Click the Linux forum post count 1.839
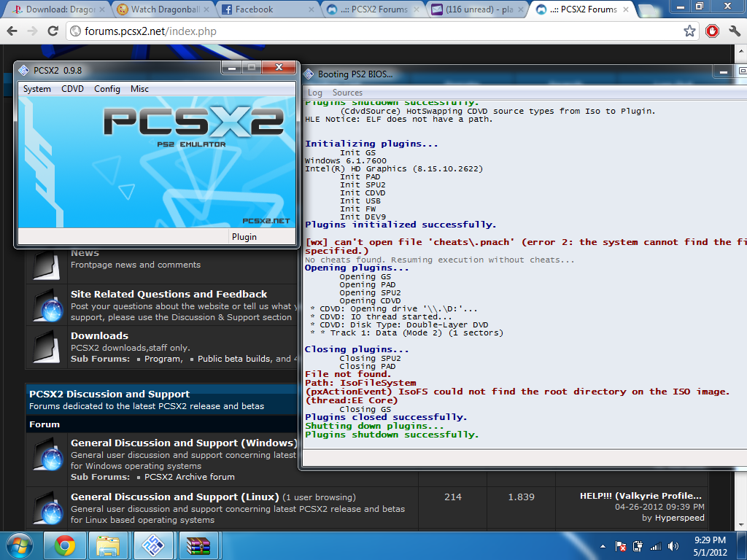 coord(521,497)
